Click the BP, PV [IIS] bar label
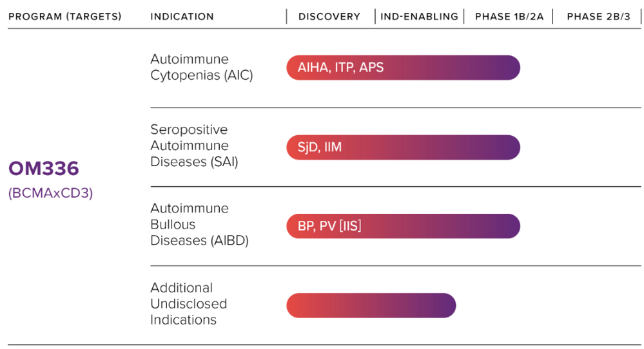 click(329, 226)
